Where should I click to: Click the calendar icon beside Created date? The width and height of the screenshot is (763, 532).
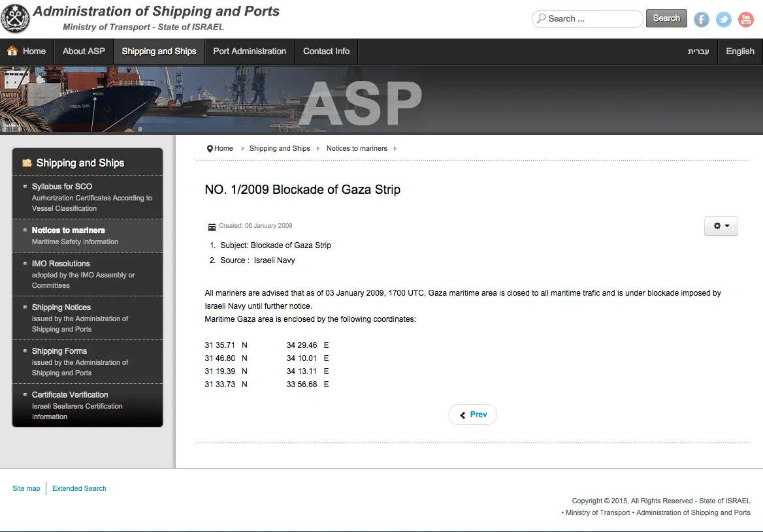tap(212, 227)
